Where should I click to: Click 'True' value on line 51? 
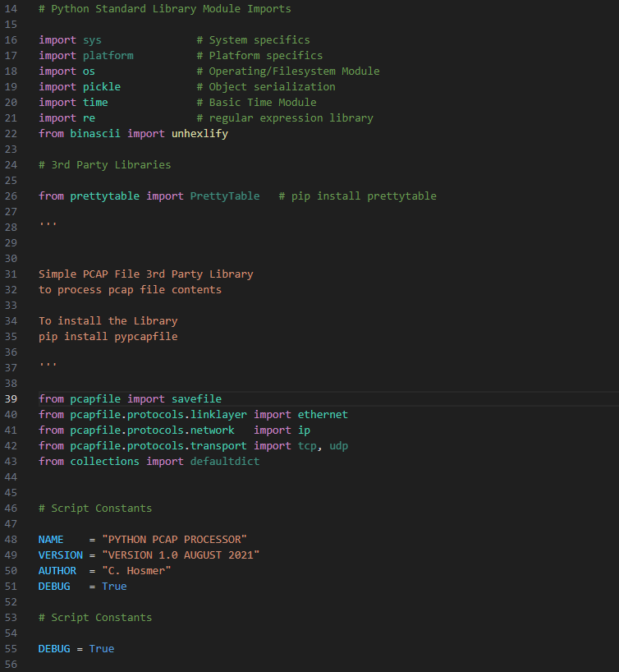114,587
